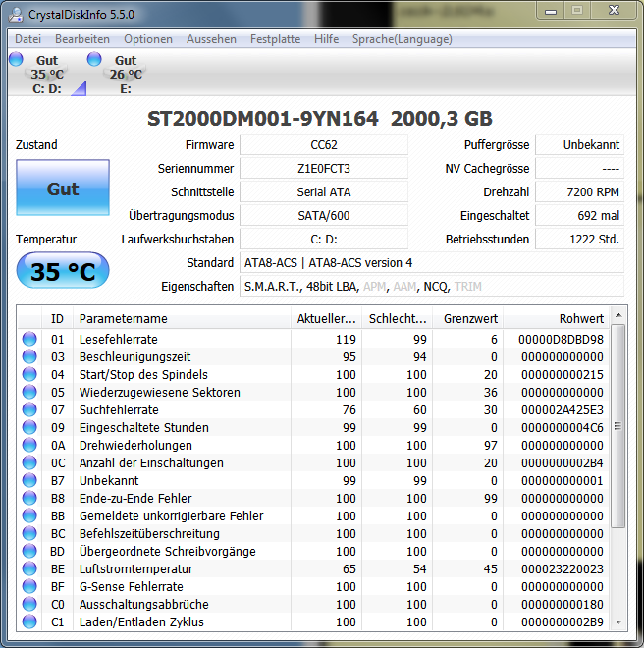The height and width of the screenshot is (648, 644).
Task: Select the Lesefehlerrate parameter name
Action: [119, 340]
